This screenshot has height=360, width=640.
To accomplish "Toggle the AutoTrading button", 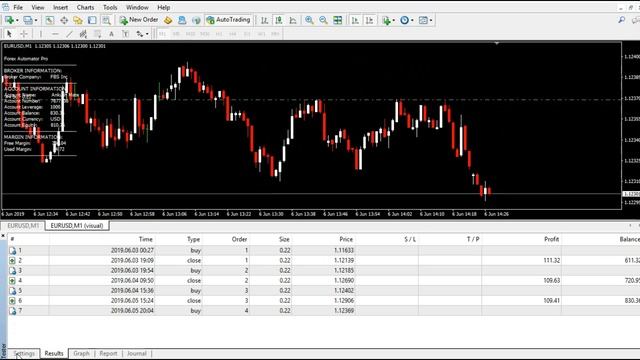I will click(x=229, y=20).
